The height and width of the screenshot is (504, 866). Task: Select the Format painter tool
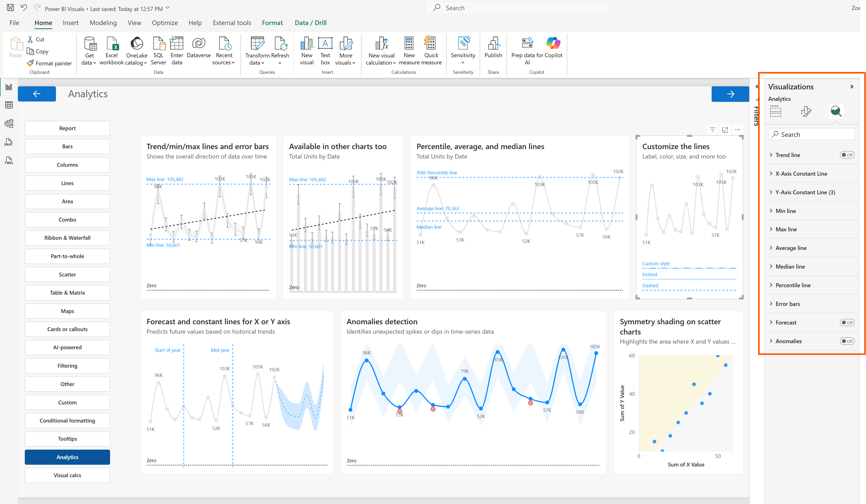tap(49, 63)
